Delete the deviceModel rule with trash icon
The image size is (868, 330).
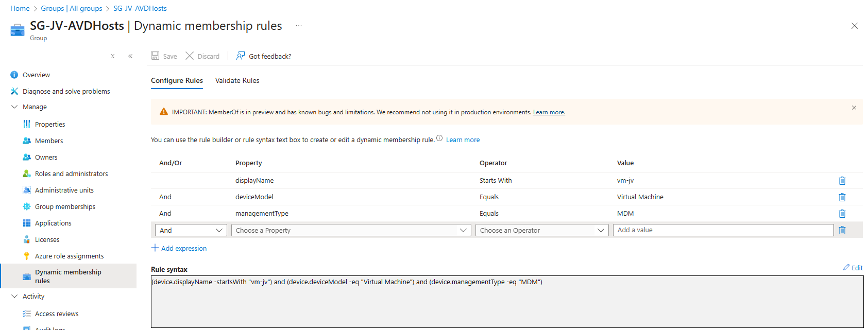[842, 197]
